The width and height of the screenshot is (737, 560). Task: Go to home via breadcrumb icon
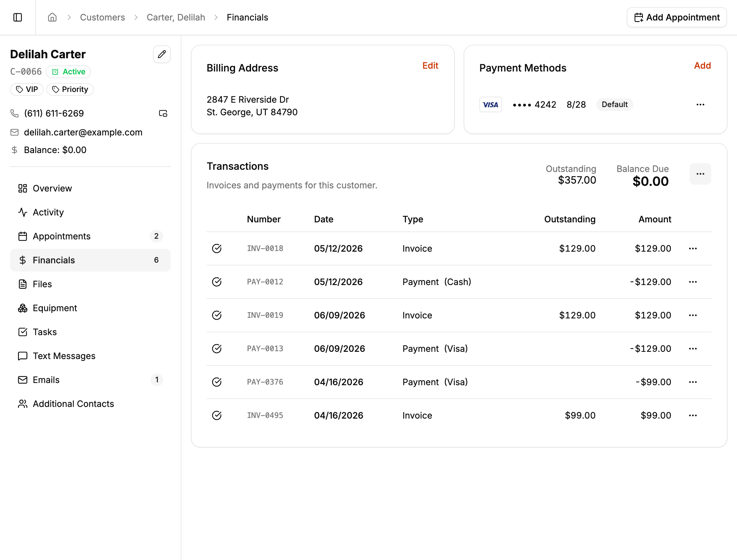point(52,17)
